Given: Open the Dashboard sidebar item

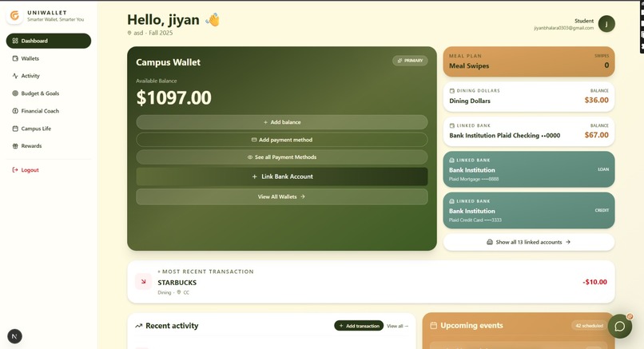Looking at the screenshot, I should click(x=49, y=41).
